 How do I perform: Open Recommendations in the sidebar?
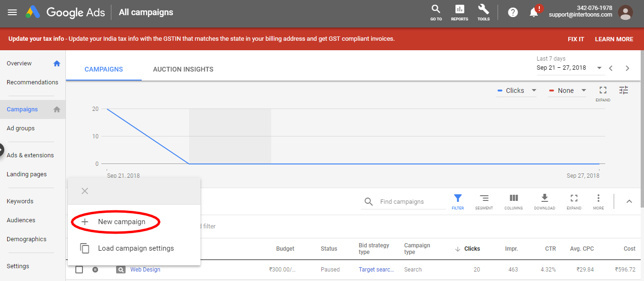click(x=32, y=82)
